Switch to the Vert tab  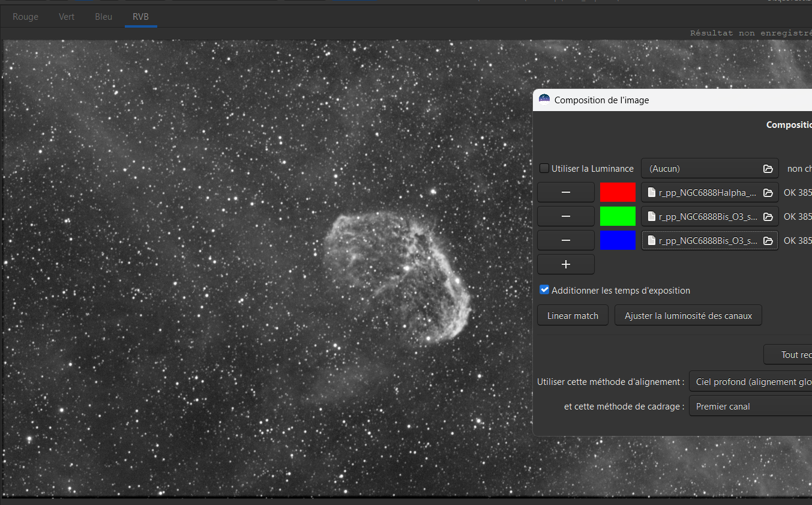coord(67,17)
